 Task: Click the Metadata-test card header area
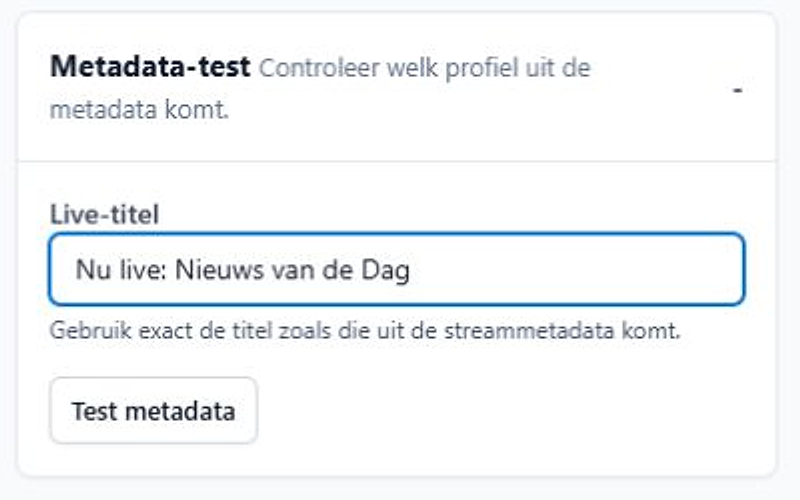click(x=397, y=88)
